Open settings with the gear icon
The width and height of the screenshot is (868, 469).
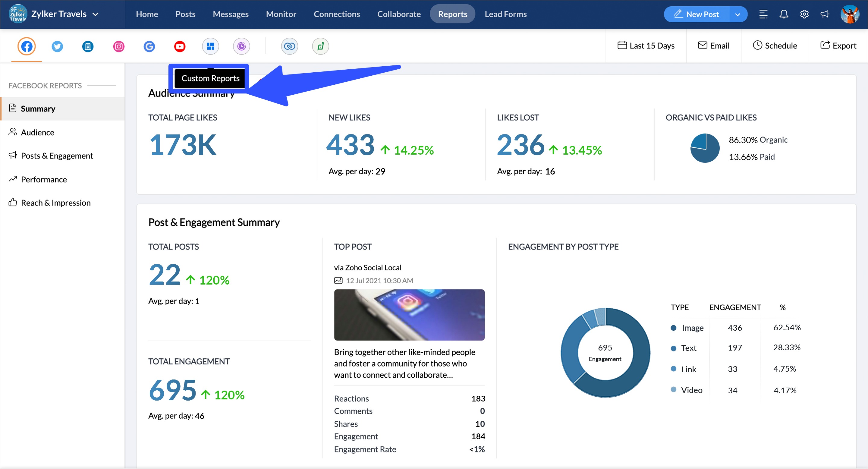[x=804, y=14]
